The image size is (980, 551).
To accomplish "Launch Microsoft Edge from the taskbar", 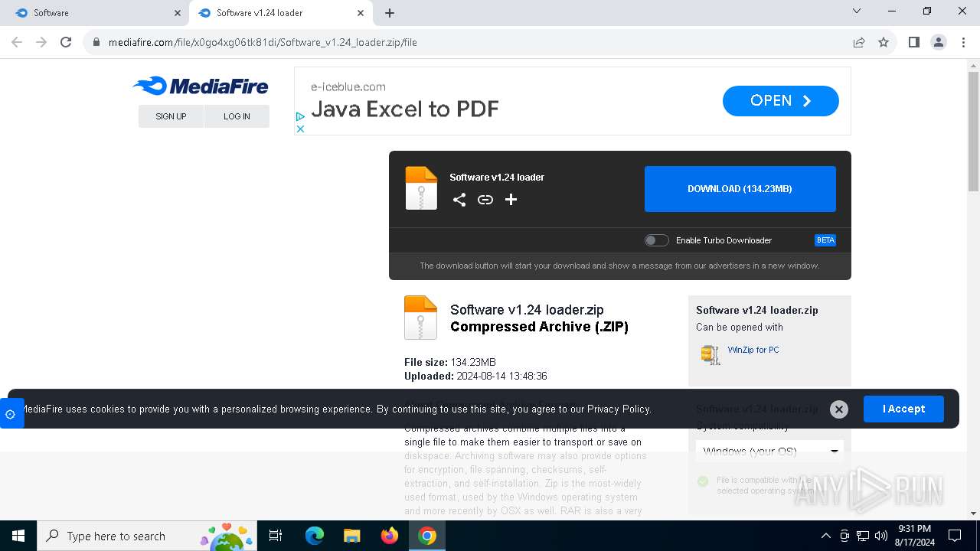I will (315, 536).
